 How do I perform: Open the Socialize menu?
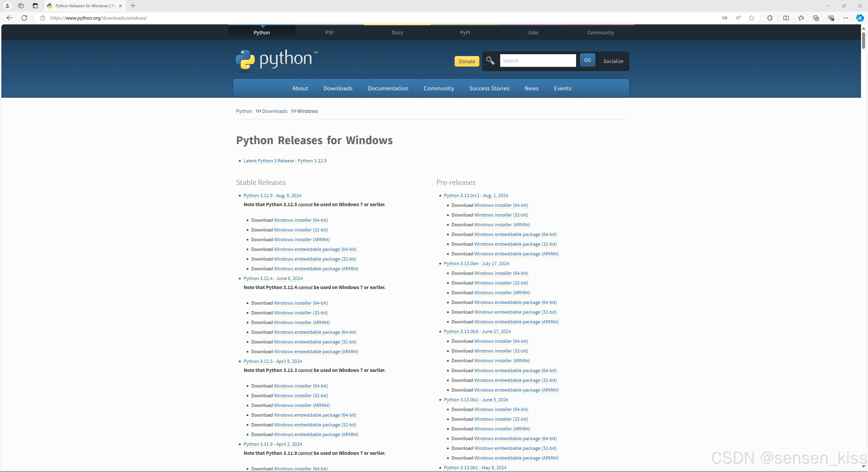click(613, 61)
